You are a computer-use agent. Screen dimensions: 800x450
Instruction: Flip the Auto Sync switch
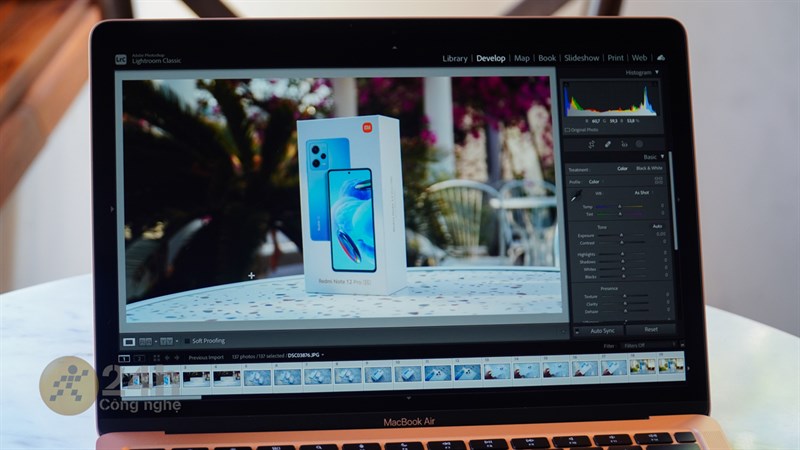pos(577,331)
